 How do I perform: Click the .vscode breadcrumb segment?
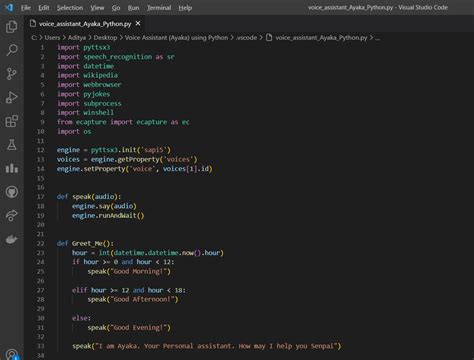(246, 38)
